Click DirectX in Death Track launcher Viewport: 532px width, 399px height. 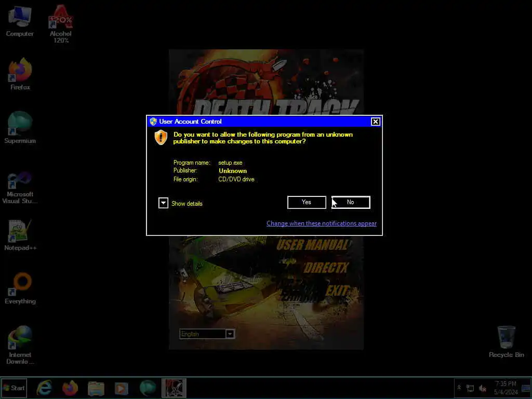point(326,268)
